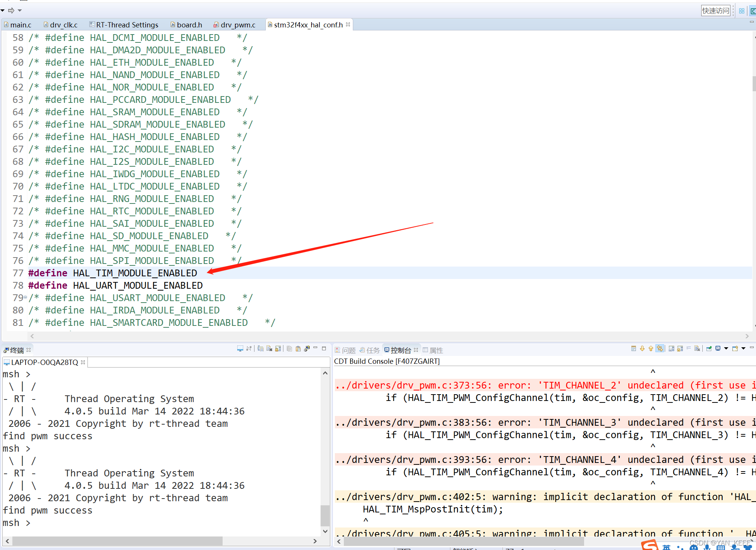Minimize the console view panel
This screenshot has width=756, height=550.
pos(751,347)
